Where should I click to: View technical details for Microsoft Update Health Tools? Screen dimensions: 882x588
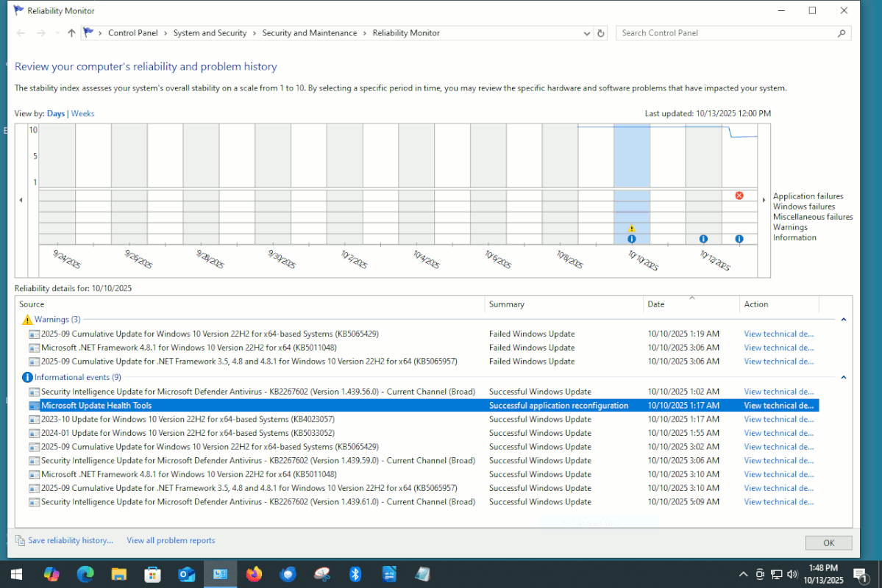tap(778, 405)
